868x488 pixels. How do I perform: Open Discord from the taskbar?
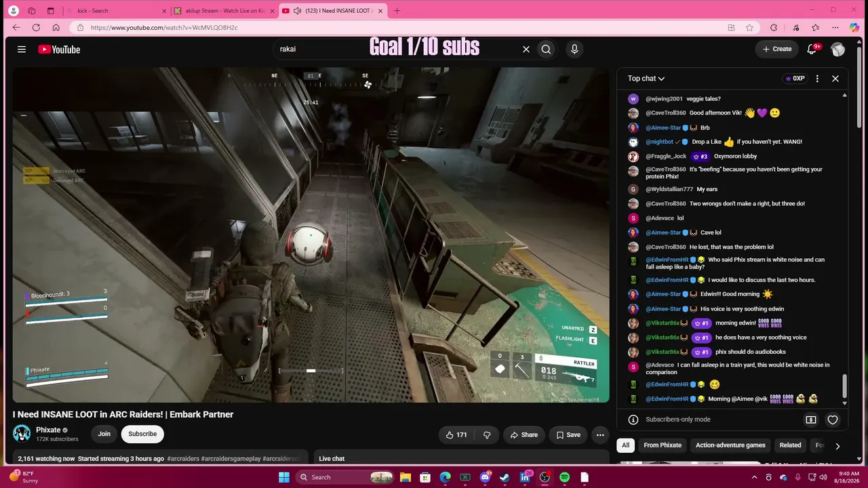click(x=485, y=477)
